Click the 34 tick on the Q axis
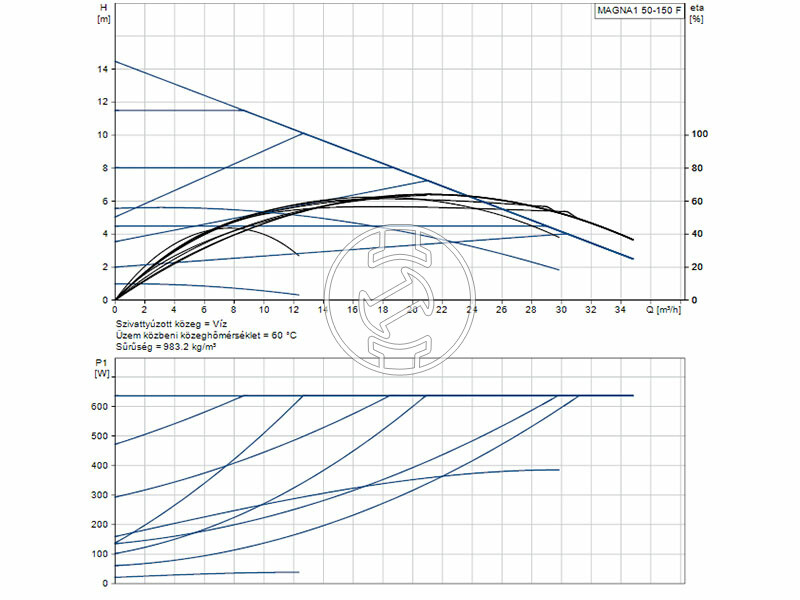 pyautogui.click(x=620, y=310)
